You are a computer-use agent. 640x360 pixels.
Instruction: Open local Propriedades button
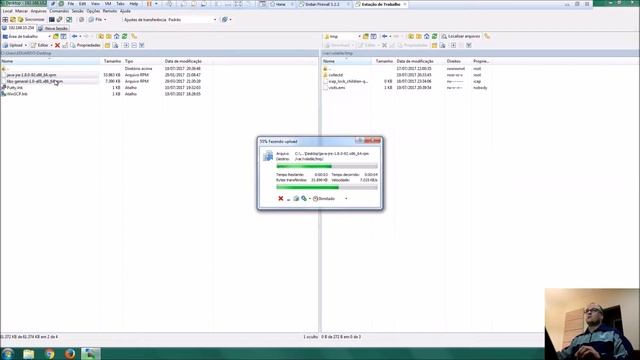click(85, 45)
